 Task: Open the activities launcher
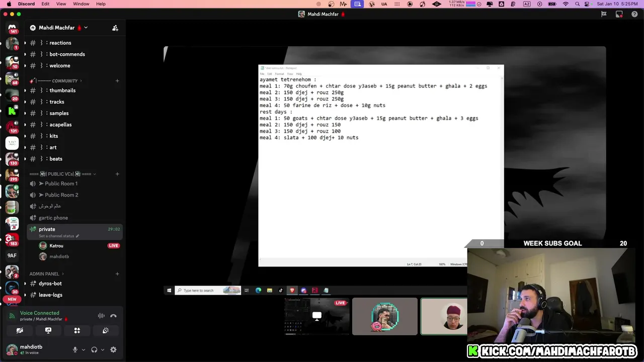(x=77, y=330)
